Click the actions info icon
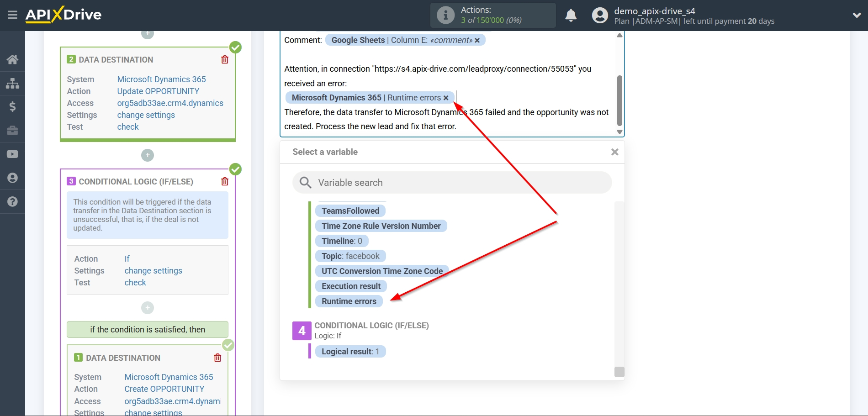 (445, 15)
